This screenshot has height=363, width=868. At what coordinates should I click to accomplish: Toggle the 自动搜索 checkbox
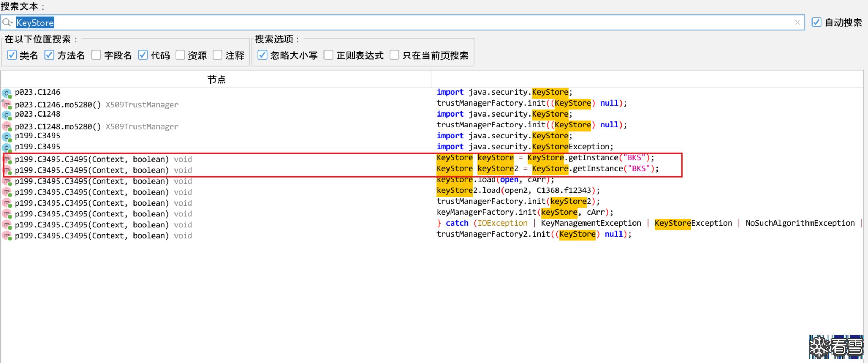816,22
